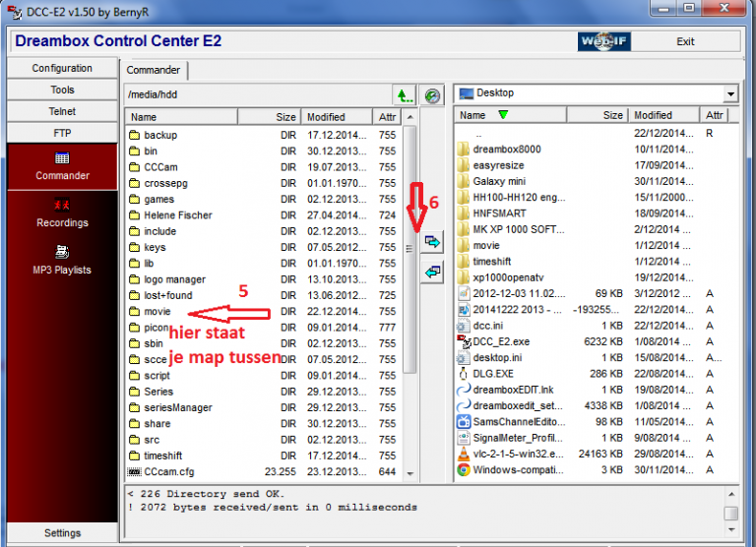Open the Telnet menu item

[62, 111]
